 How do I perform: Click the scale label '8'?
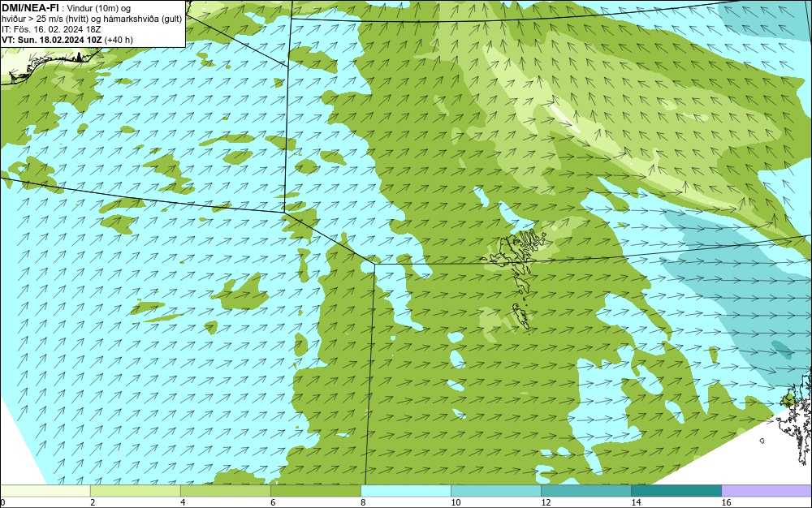click(363, 502)
